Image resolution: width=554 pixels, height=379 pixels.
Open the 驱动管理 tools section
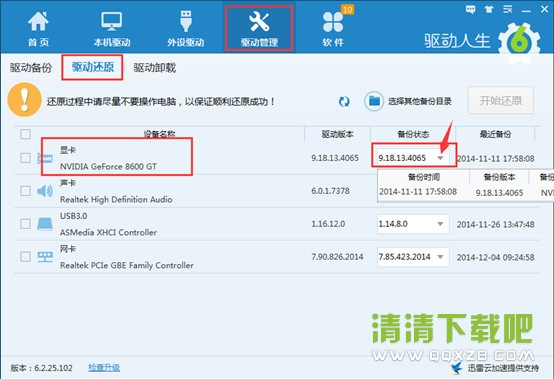click(x=259, y=29)
